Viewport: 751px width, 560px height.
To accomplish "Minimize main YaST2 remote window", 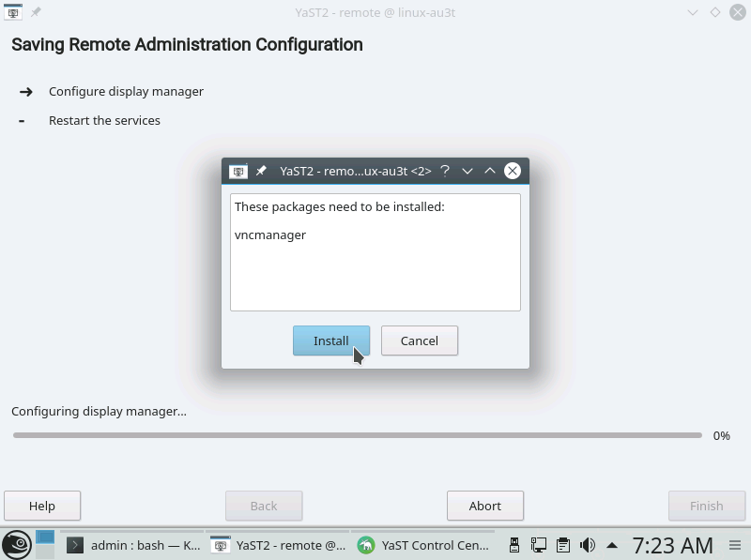I will coord(693,12).
